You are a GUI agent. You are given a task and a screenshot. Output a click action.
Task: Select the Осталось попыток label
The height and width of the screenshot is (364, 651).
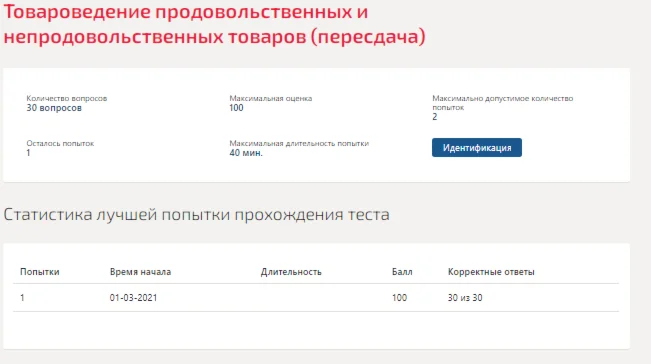[60, 143]
